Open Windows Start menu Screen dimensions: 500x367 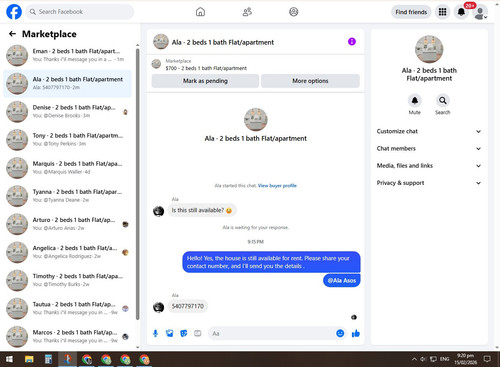click(9, 359)
